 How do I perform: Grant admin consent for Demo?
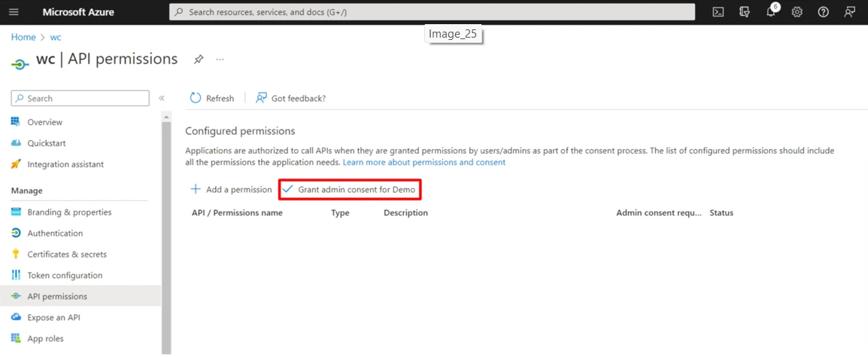click(357, 189)
